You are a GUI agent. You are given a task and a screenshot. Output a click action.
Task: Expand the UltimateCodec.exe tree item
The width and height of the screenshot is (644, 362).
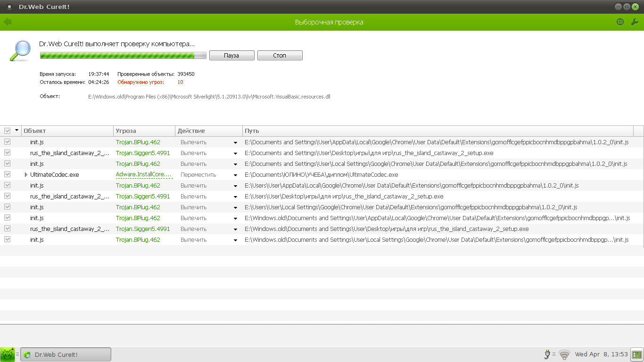click(x=26, y=175)
